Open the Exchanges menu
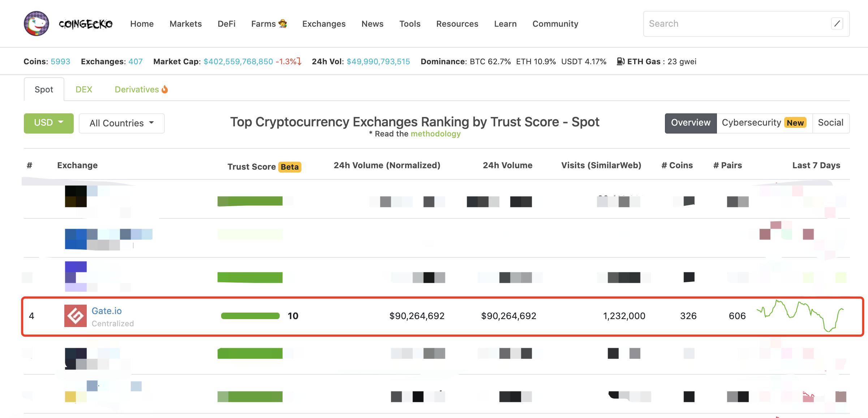Viewport: 868px width, 418px height. (x=324, y=24)
